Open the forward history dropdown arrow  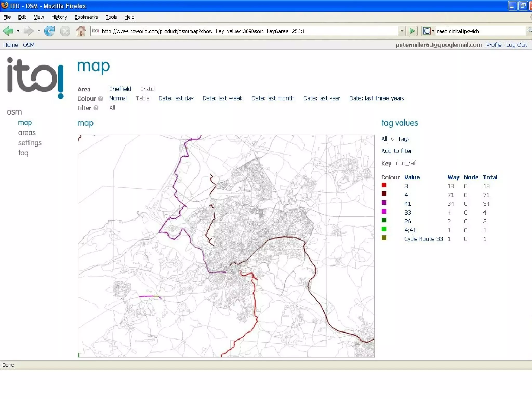pos(39,31)
